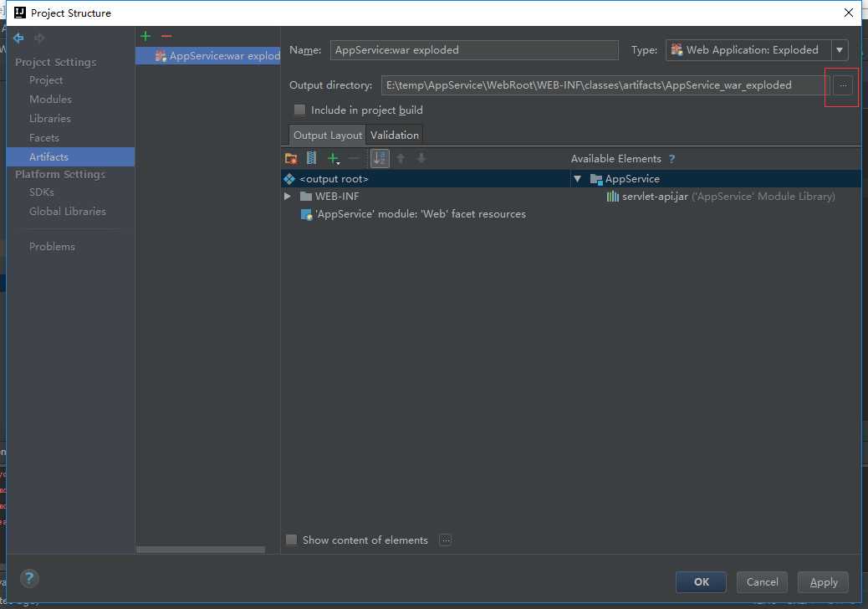Open Problems page
The width and height of the screenshot is (868, 609).
click(x=52, y=247)
